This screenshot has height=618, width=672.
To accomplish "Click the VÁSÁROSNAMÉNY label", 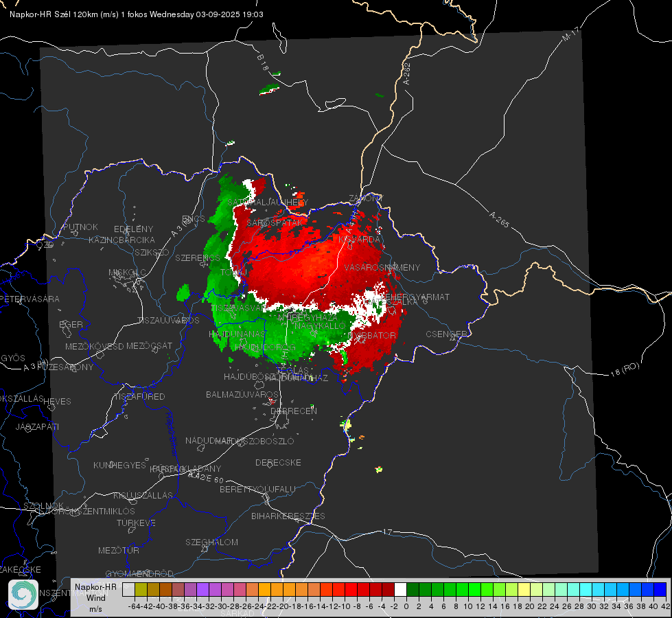I will click(x=382, y=267).
